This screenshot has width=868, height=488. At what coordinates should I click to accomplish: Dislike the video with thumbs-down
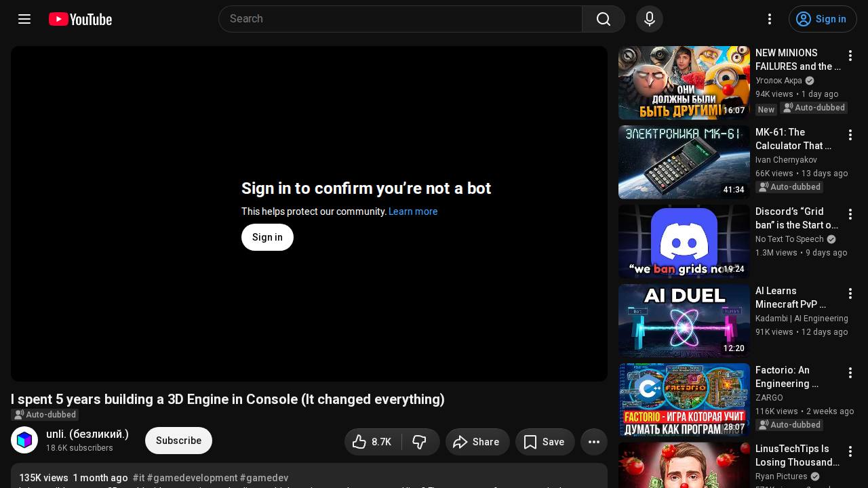point(420,442)
